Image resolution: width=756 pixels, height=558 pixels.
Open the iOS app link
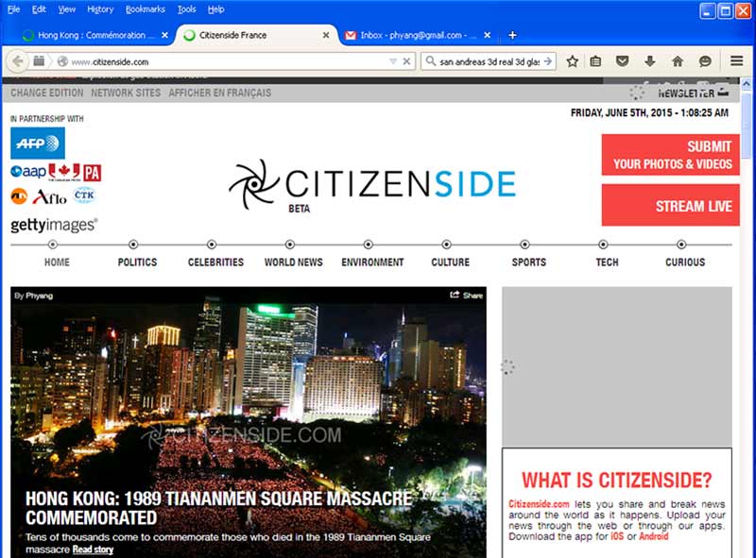pyautogui.click(x=617, y=536)
